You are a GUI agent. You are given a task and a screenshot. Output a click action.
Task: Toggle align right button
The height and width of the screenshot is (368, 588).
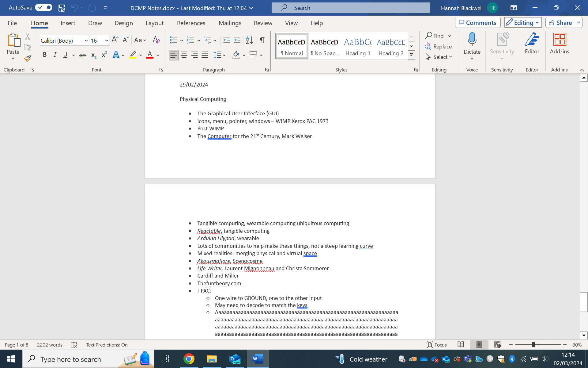click(194, 55)
